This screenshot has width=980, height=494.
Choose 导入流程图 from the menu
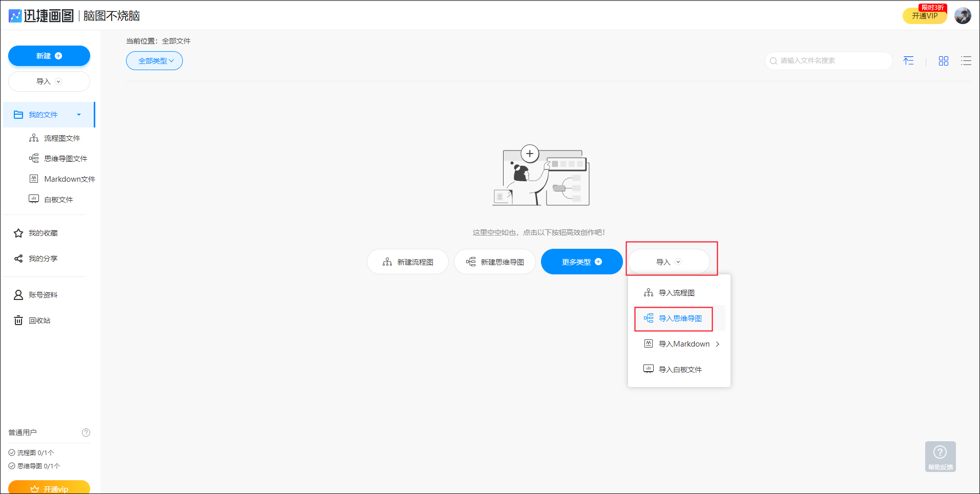[679, 293]
